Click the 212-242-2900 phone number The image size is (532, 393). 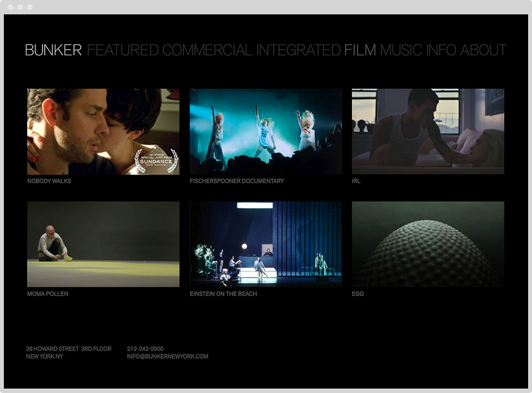tap(145, 349)
